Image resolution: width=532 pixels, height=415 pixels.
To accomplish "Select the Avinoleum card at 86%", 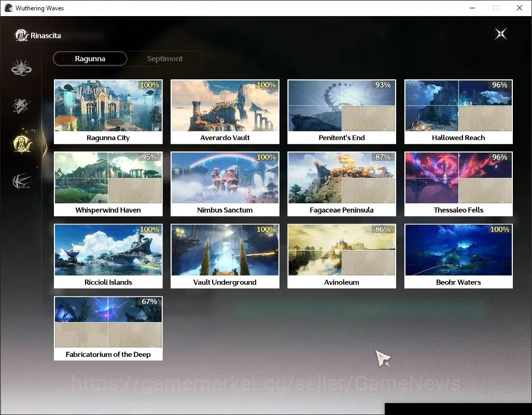I will click(342, 256).
